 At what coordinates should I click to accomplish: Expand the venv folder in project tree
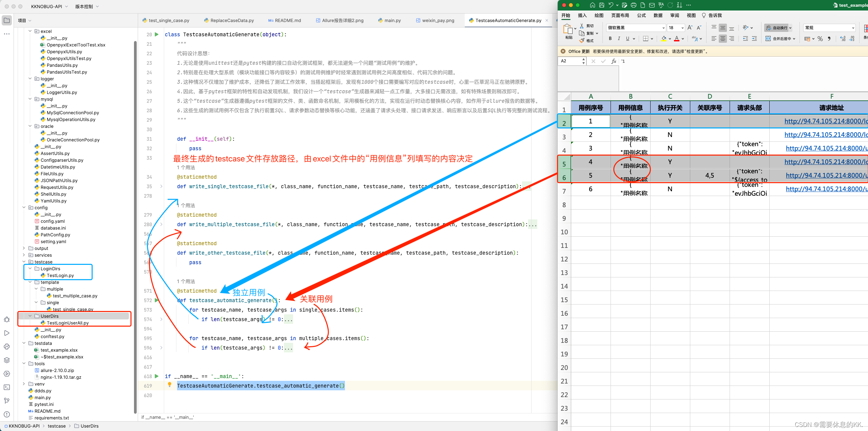(24, 384)
